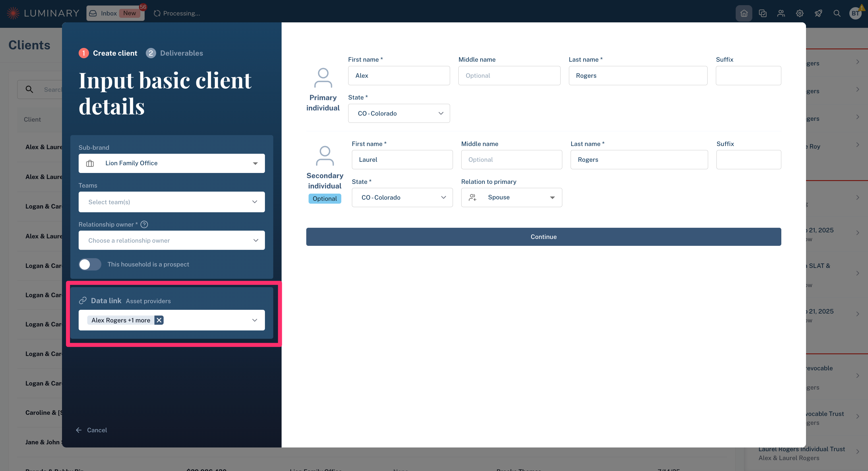Edit secondary First name field Laurel
This screenshot has width=868, height=471.
coord(402,159)
